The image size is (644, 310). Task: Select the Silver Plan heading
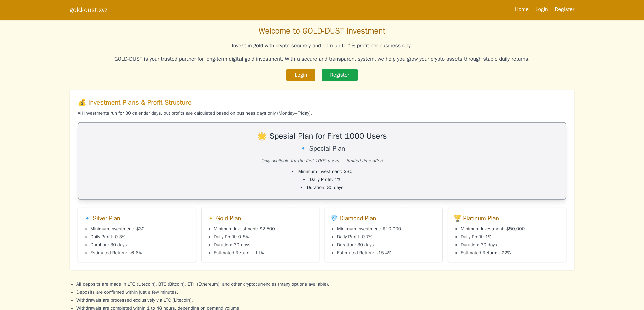(x=106, y=219)
